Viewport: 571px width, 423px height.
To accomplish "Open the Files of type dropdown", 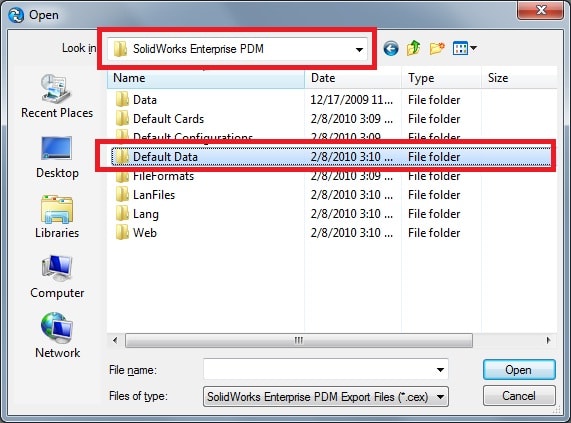I will point(326,396).
